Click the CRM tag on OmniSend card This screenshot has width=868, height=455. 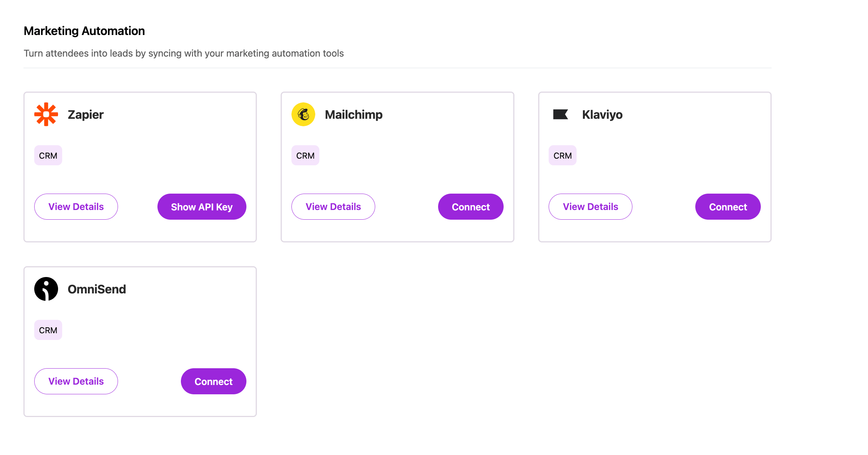[x=48, y=330]
